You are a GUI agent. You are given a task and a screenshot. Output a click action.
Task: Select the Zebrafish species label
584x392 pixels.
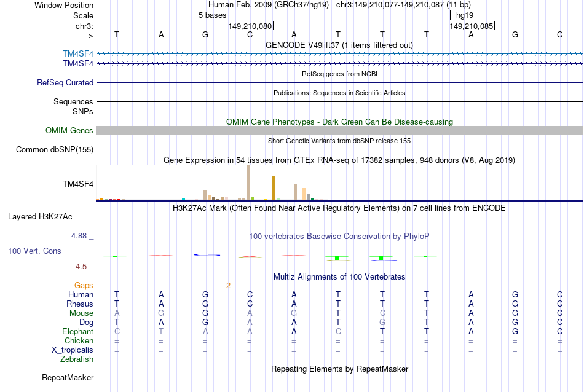click(x=77, y=359)
